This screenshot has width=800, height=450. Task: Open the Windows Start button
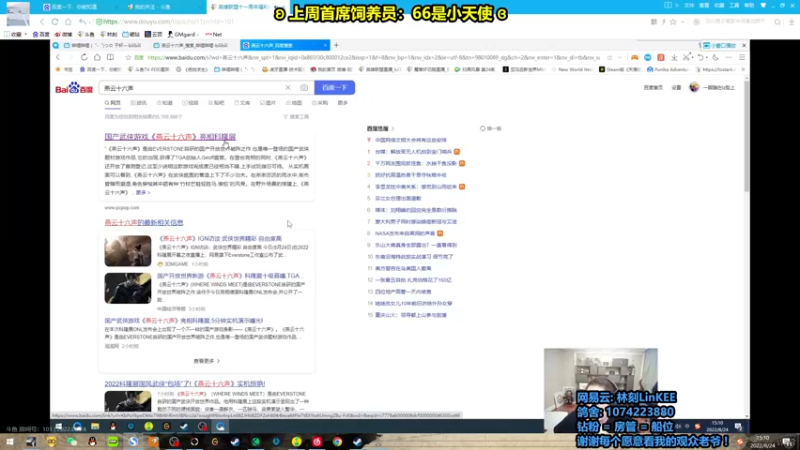point(10,442)
